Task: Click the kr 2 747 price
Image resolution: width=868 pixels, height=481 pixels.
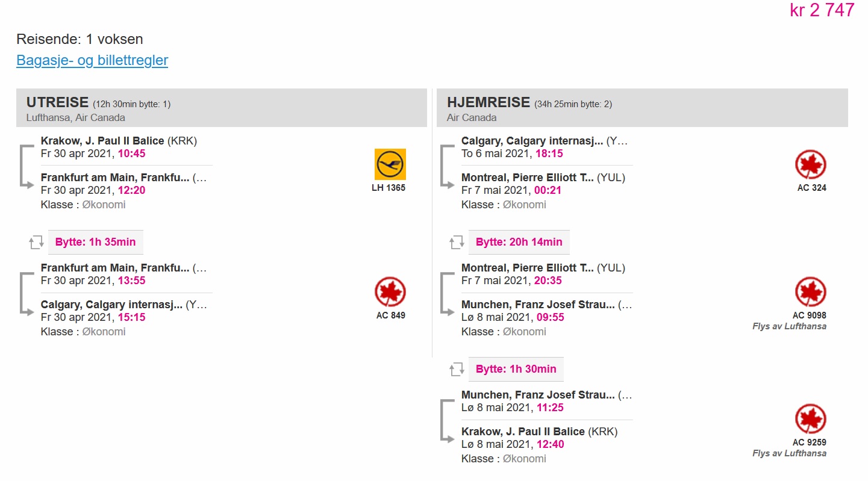Action: click(x=822, y=10)
